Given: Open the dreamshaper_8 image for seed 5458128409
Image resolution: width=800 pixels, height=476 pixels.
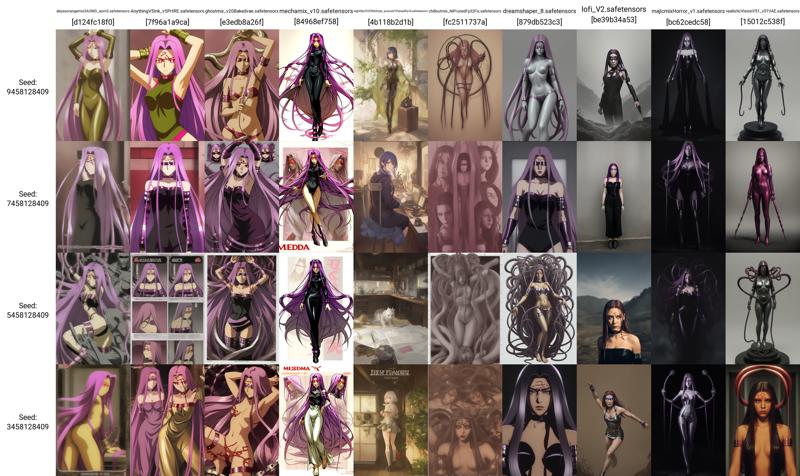Looking at the screenshot, I should coord(539,309).
